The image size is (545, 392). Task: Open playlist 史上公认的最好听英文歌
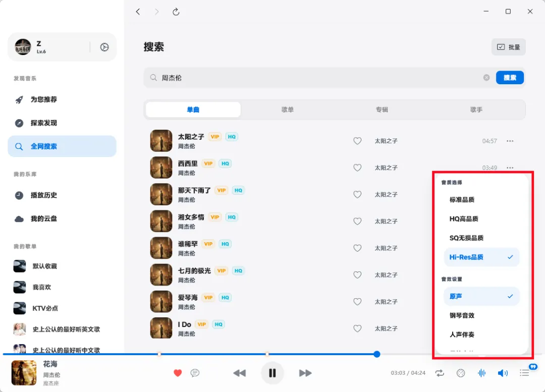click(62, 329)
